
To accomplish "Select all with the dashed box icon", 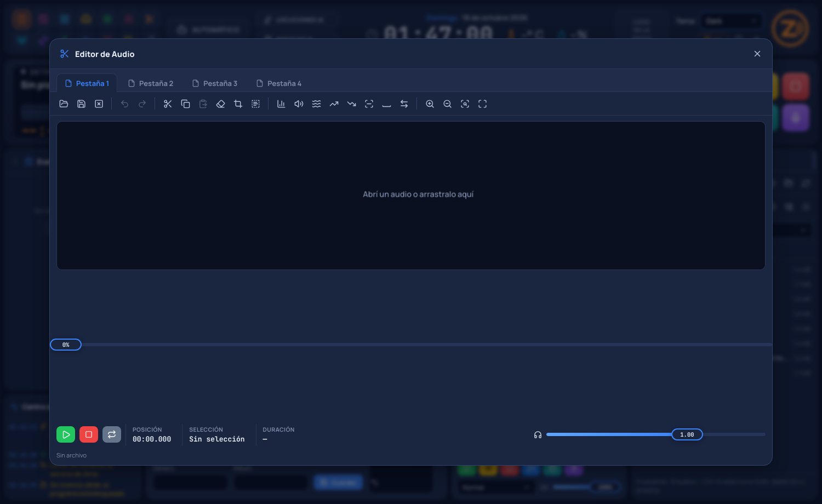I will 255,104.
